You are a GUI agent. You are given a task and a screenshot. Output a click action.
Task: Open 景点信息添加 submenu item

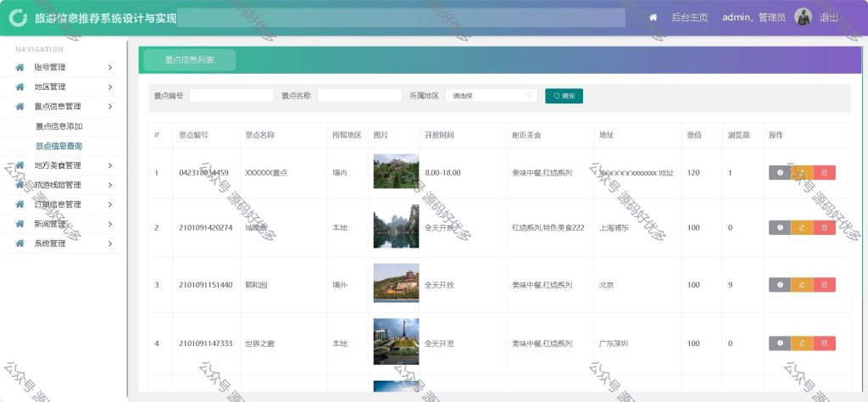click(x=59, y=126)
